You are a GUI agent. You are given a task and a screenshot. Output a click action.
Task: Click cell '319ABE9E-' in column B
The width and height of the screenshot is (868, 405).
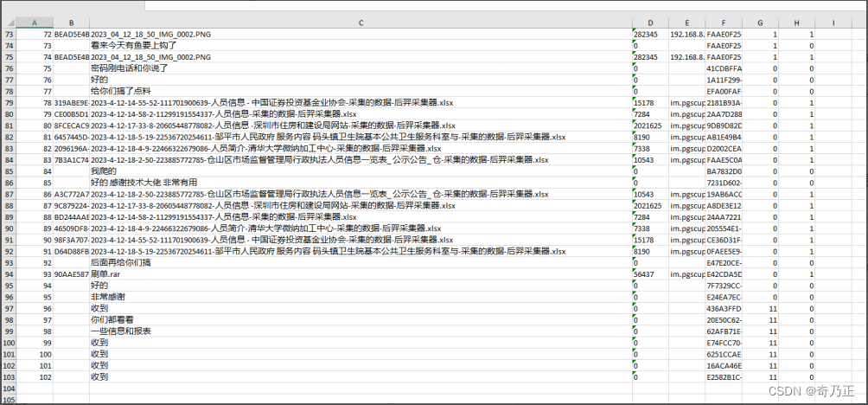click(72, 102)
